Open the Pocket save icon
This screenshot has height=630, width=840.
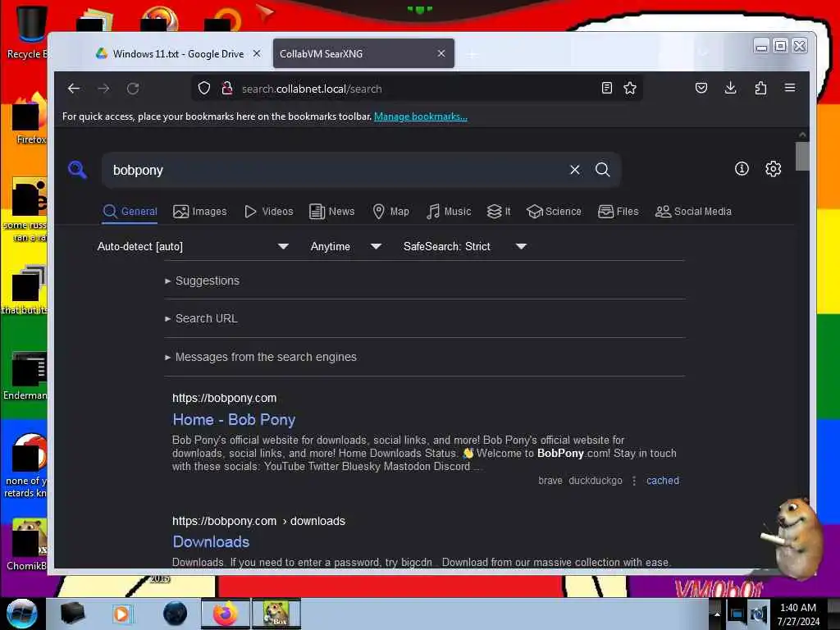(701, 89)
